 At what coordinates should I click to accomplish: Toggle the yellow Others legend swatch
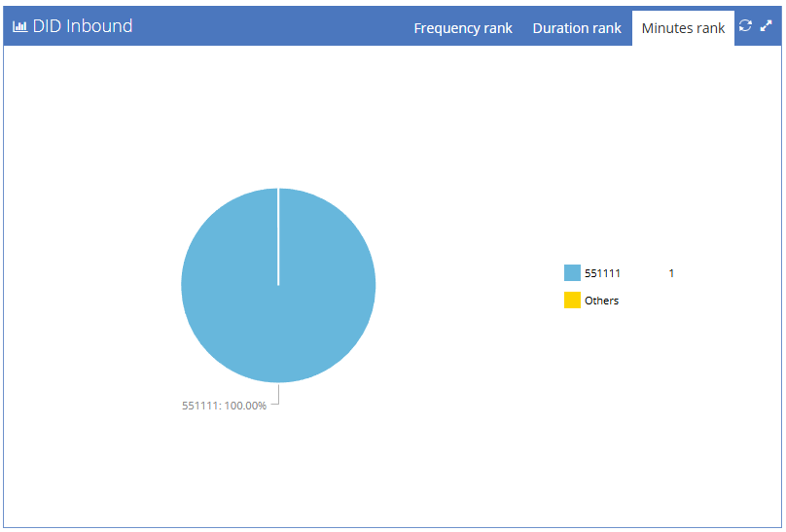[572, 301]
